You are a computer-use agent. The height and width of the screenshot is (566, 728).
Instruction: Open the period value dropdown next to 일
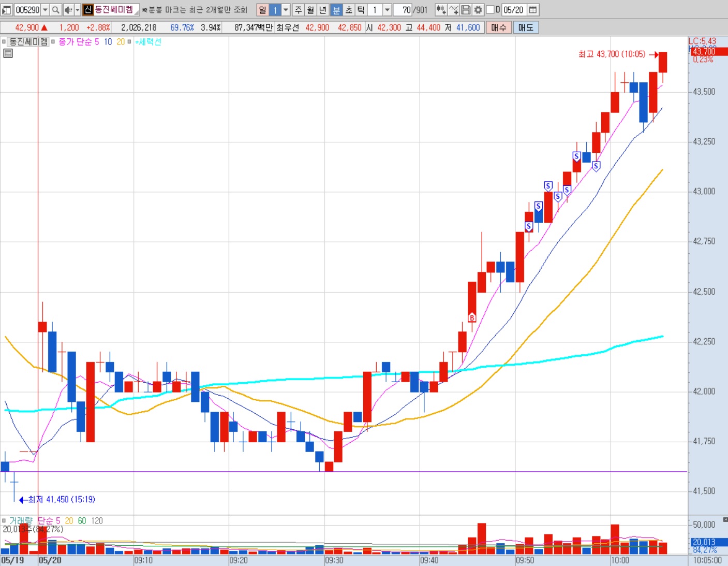point(286,10)
